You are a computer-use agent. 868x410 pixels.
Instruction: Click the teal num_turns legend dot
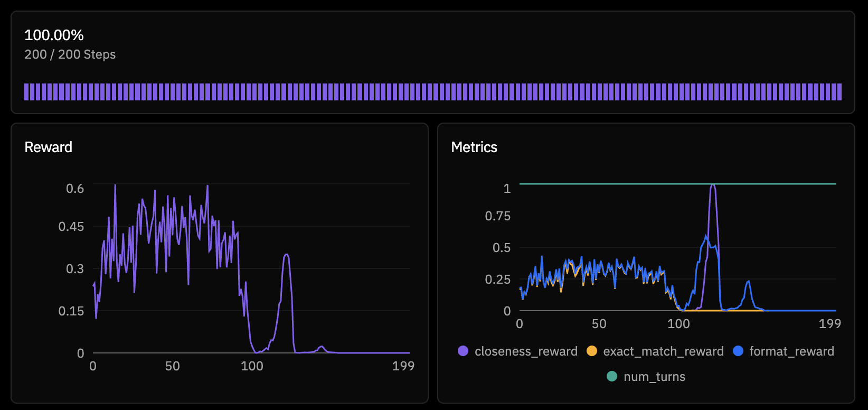tap(612, 377)
